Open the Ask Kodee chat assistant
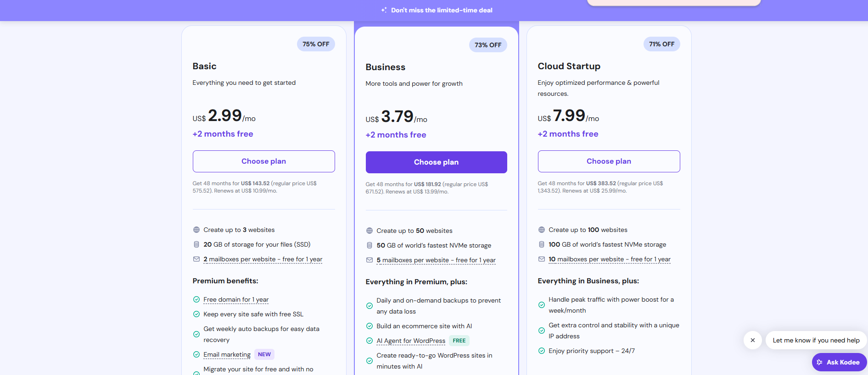 [x=839, y=362]
